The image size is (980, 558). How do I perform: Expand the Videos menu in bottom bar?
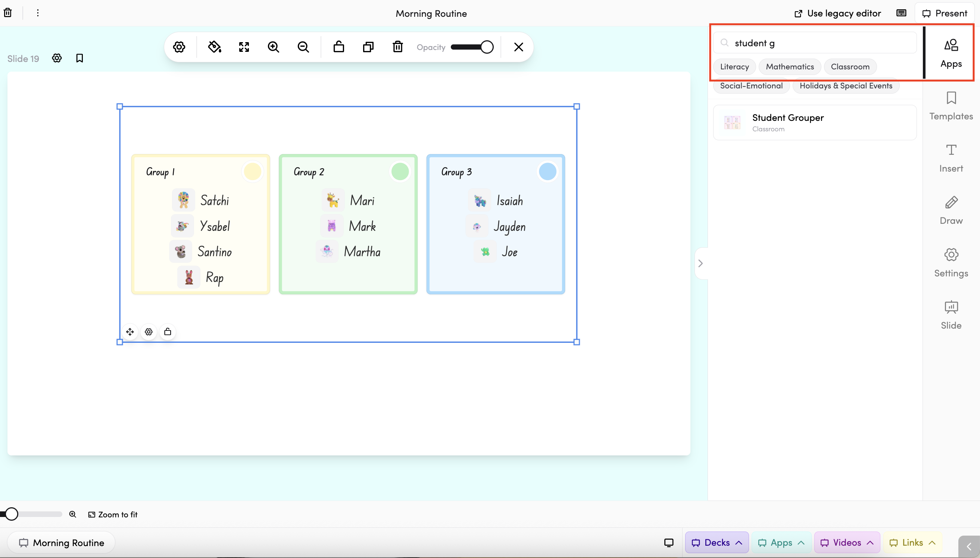[846, 542]
